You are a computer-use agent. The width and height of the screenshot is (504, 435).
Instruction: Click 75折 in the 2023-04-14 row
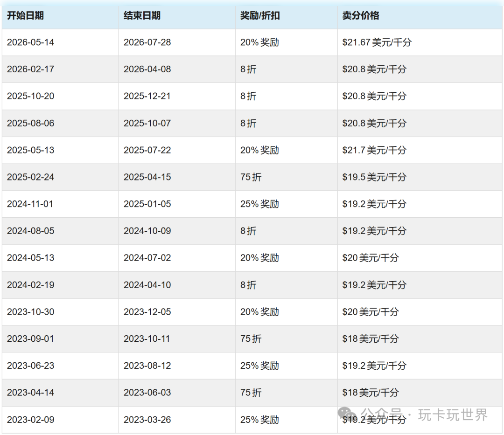[x=251, y=393]
